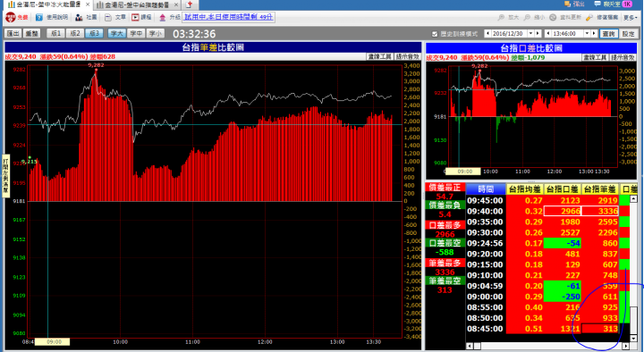
Task: Click the 09:24:56 time cell
Action: 486,243
